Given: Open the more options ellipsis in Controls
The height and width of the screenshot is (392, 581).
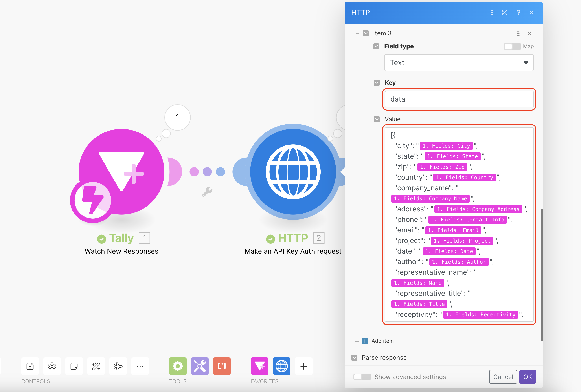Looking at the screenshot, I should click(140, 366).
